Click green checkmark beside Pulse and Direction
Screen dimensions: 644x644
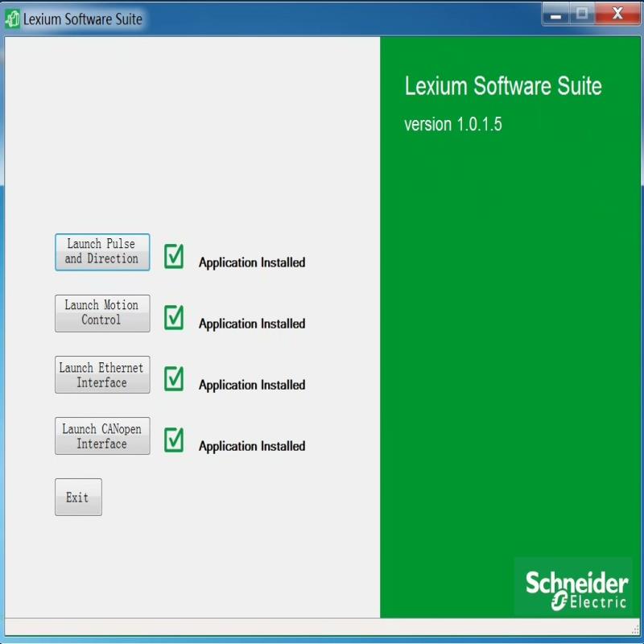[174, 256]
